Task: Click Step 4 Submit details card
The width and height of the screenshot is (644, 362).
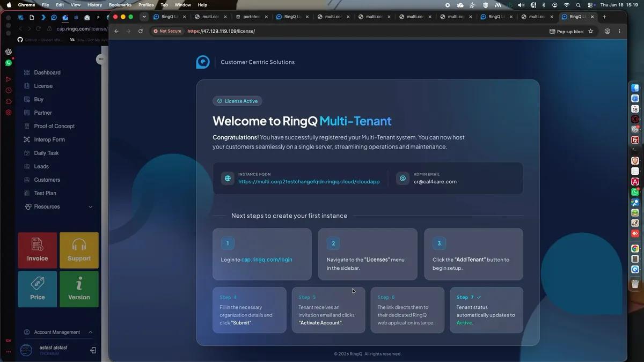Action: coord(250,310)
